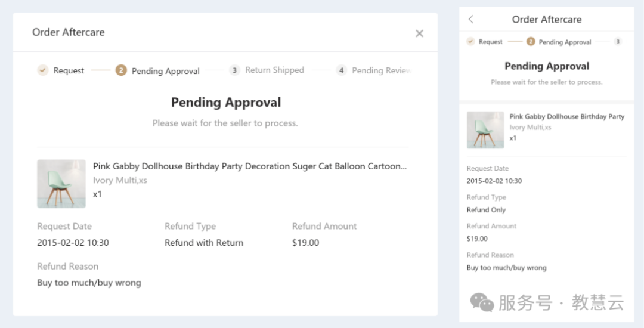
Task: Select desktop Pending Approval step label
Action: (x=165, y=71)
